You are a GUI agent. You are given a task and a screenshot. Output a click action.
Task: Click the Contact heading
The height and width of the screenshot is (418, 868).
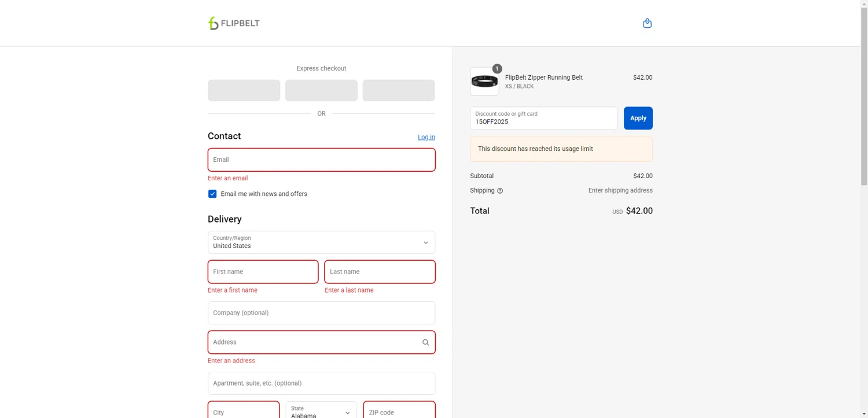tap(225, 136)
